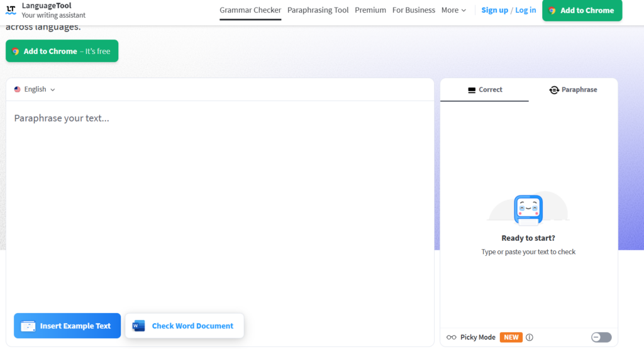
Task: Switch to the Correct tab
Action: (485, 89)
